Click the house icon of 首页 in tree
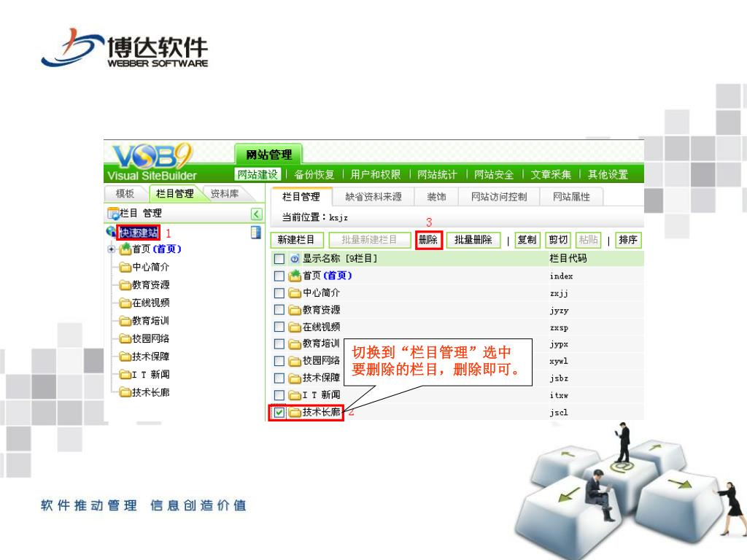The image size is (747, 560). pos(125,249)
